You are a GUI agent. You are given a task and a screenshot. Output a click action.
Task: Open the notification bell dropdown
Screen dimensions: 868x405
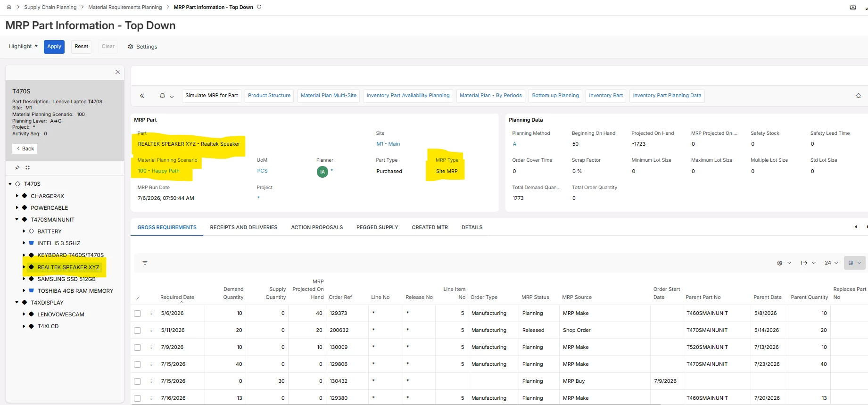pos(166,96)
